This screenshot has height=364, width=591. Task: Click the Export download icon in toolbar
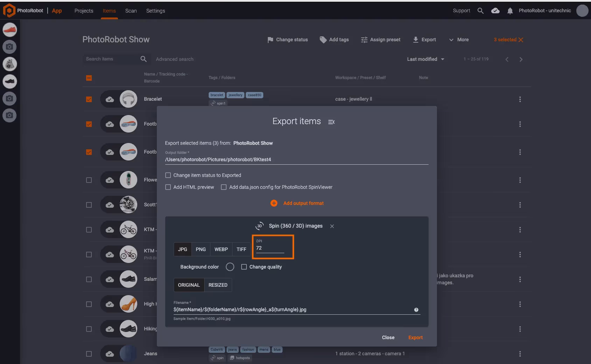[x=416, y=40]
